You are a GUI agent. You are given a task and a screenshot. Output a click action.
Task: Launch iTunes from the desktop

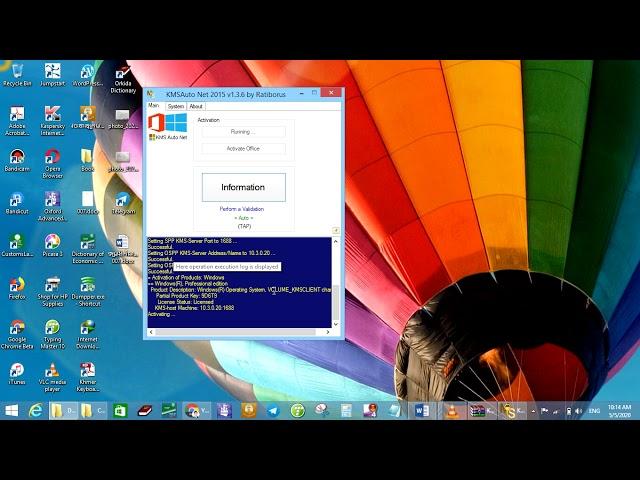(17, 373)
